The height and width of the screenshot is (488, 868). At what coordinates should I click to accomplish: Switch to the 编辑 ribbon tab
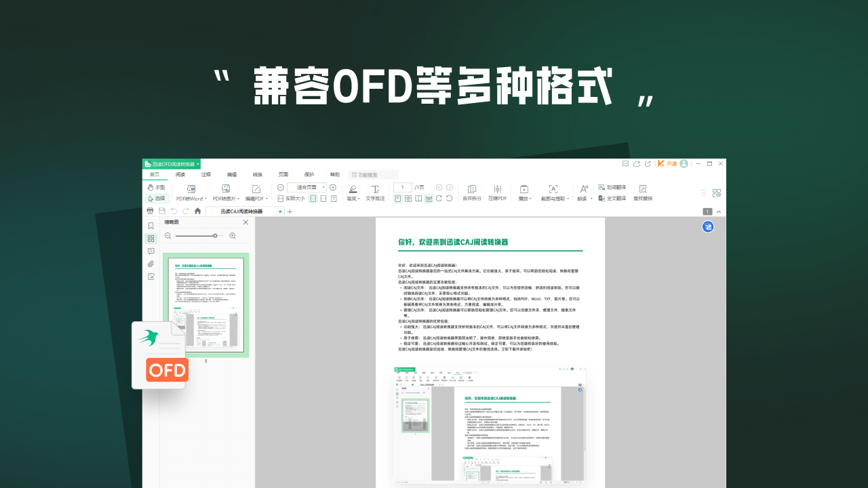(x=232, y=175)
